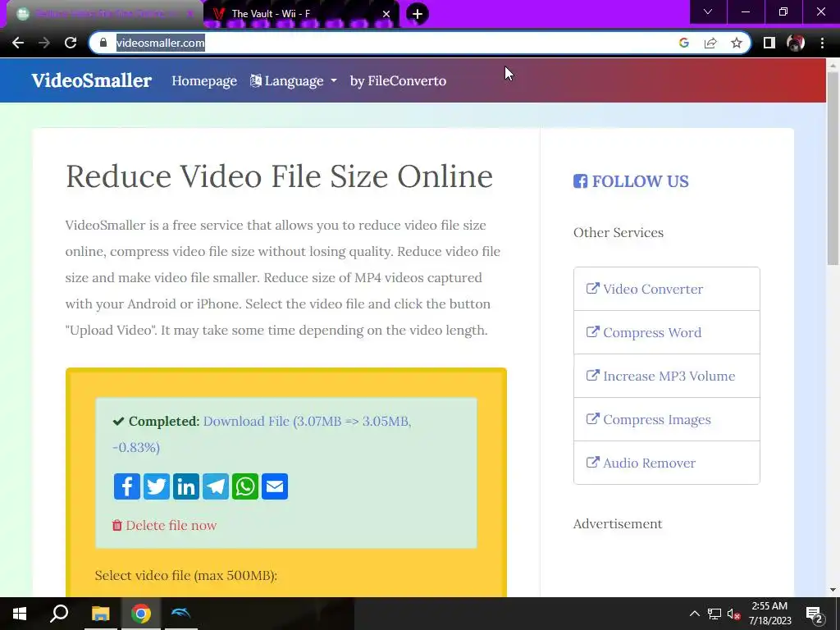The height and width of the screenshot is (630, 840).
Task: Open the Windows Start menu
Action: [20, 614]
